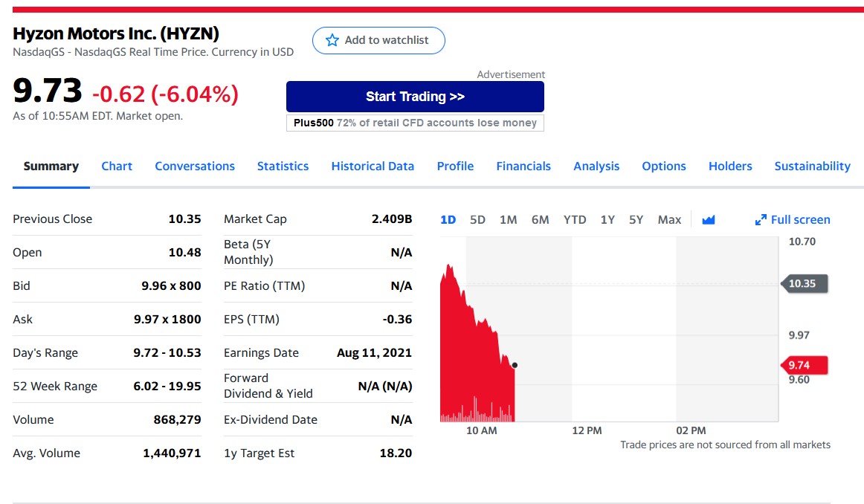Switch to the Sustainability tab
This screenshot has width=864, height=504.
click(812, 166)
